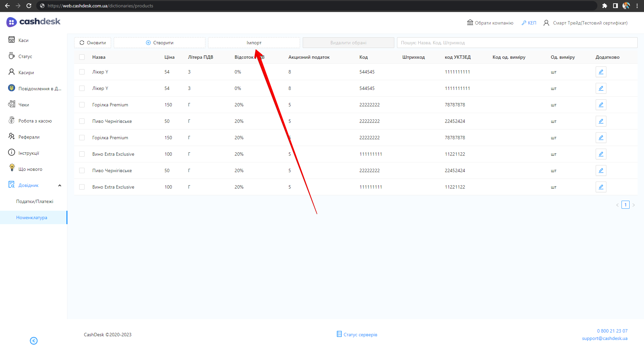This screenshot has width=644, height=349.
Task: Open Чеки receipts in sidebar
Action: pos(23,105)
